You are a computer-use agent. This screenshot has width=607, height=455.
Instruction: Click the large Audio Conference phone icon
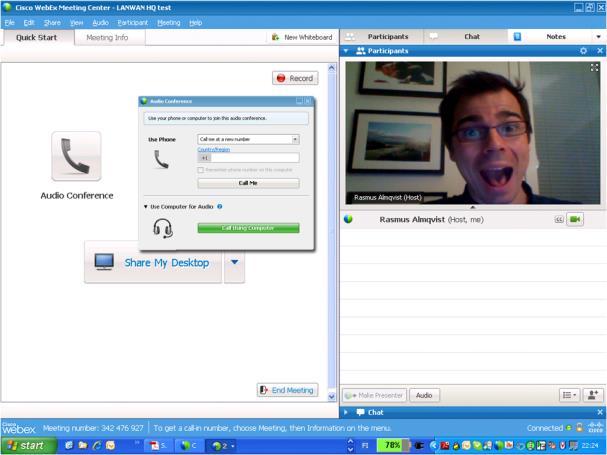(x=76, y=156)
